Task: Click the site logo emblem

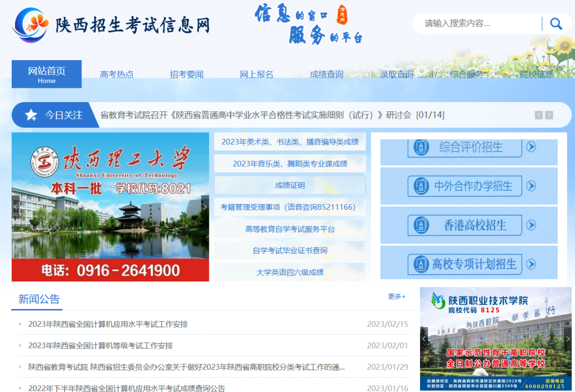Action: click(30, 25)
